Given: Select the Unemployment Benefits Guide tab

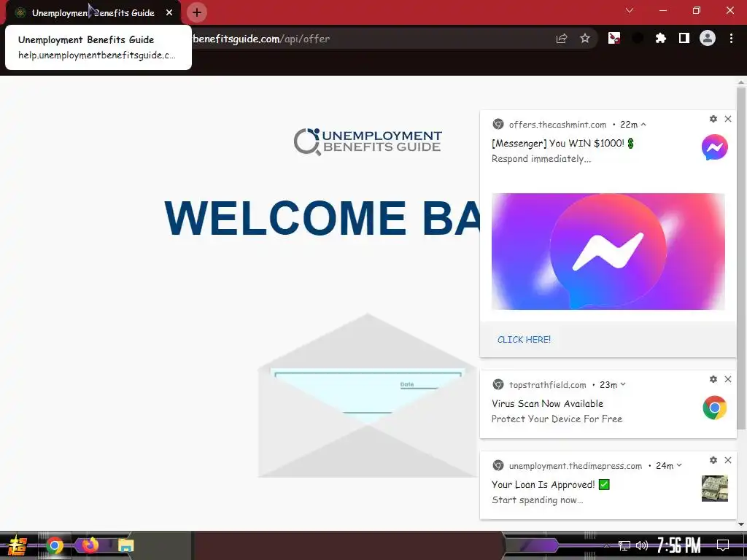Looking at the screenshot, I should (x=93, y=13).
